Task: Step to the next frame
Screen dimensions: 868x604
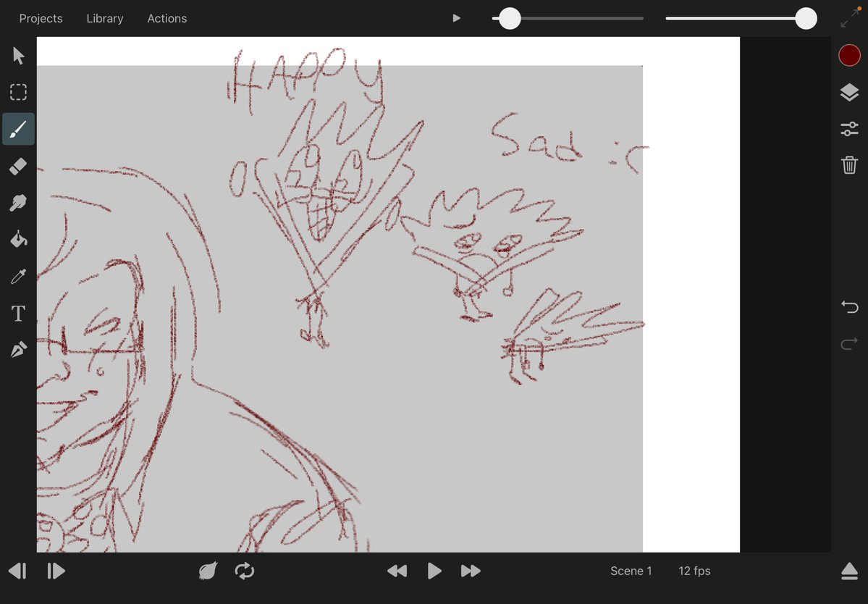Action: (x=56, y=571)
